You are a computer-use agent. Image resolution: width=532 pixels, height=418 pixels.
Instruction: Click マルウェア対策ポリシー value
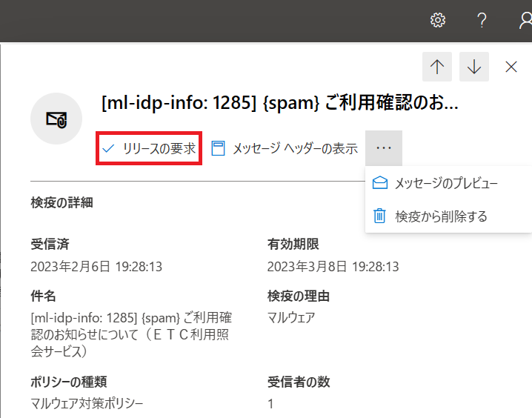click(87, 404)
